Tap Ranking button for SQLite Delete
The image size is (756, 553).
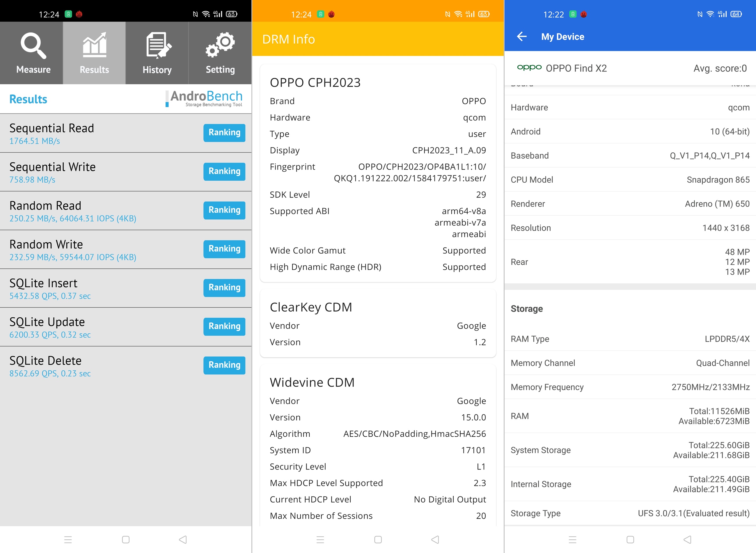(224, 365)
